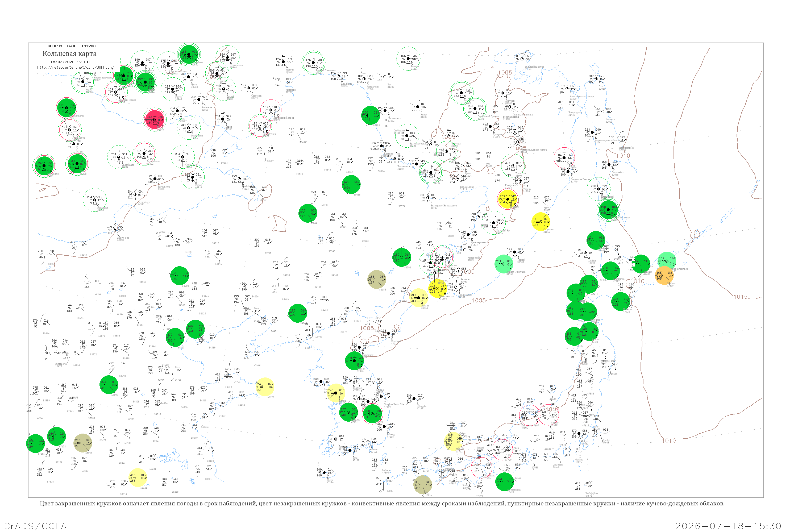Click the 2026-07-18-15:30 timestamp
Viewport: 798px width, 532px height.
coord(728,526)
